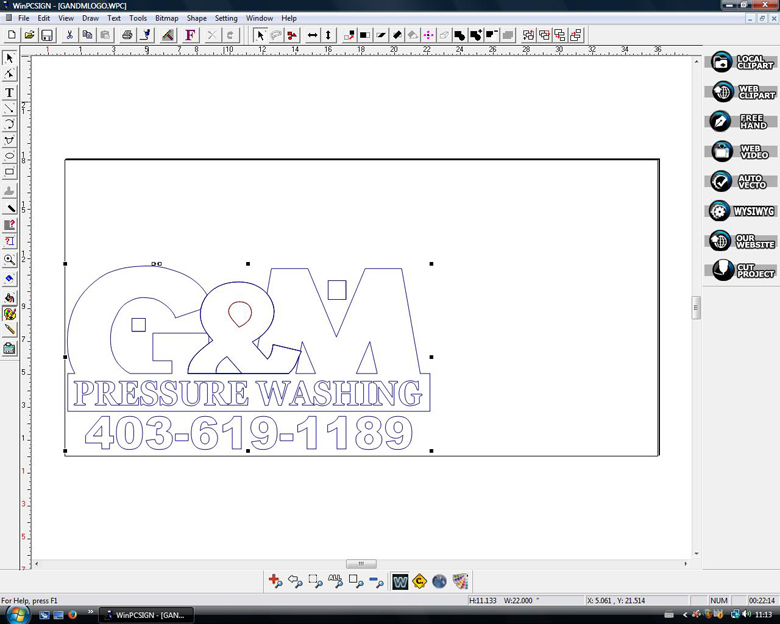This screenshot has height=624, width=780.
Task: Open Windows Start menu
Action: [x=16, y=614]
